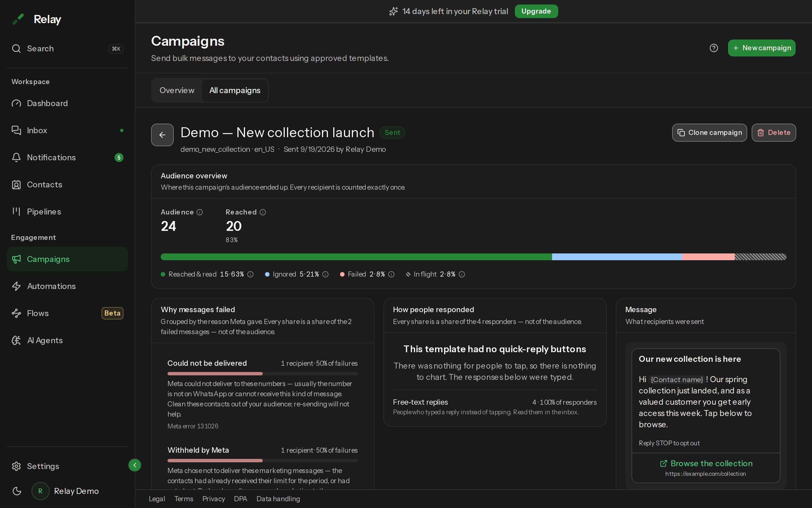
Task: Open Contacts in sidebar
Action: tap(67, 185)
